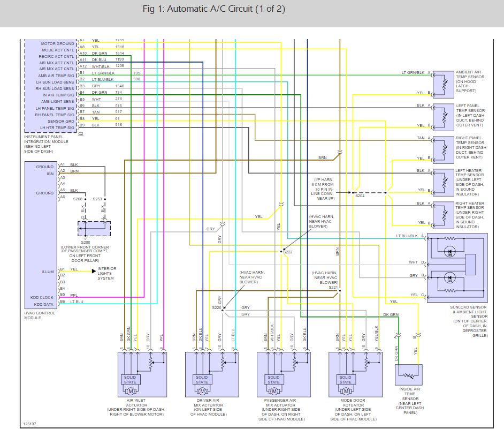504x444 pixels.
Task: Click the Interior Lights System arrow
Action: coord(94,271)
